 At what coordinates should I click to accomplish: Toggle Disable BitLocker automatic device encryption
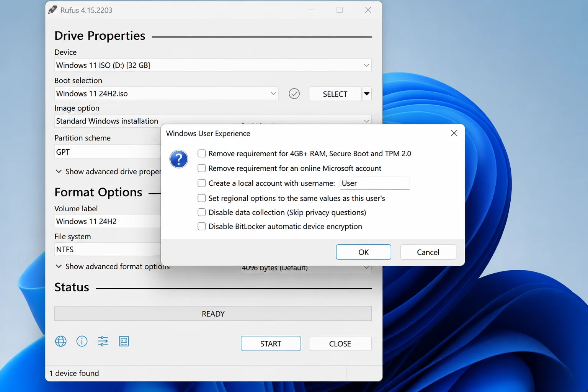[x=202, y=226]
